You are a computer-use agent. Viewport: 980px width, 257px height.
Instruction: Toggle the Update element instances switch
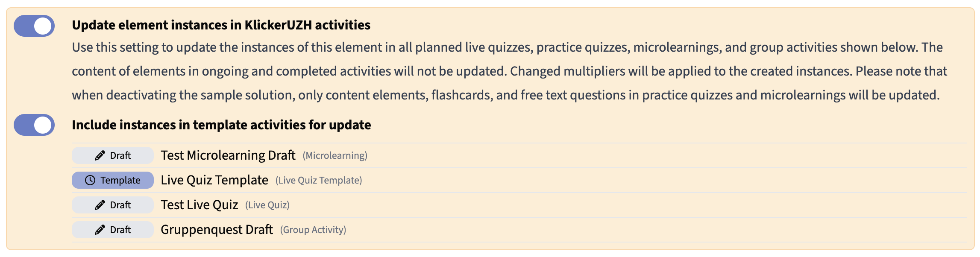pyautogui.click(x=34, y=26)
